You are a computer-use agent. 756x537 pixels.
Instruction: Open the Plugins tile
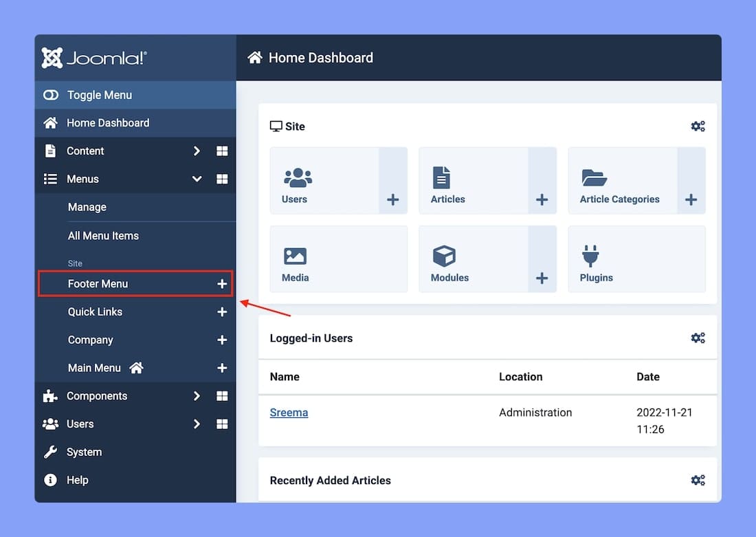click(x=636, y=259)
